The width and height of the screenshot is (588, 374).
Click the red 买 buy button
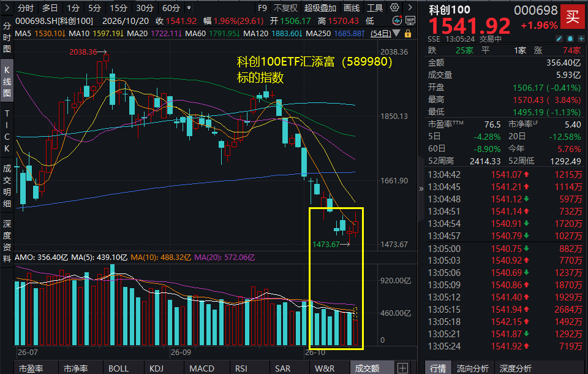[572, 17]
